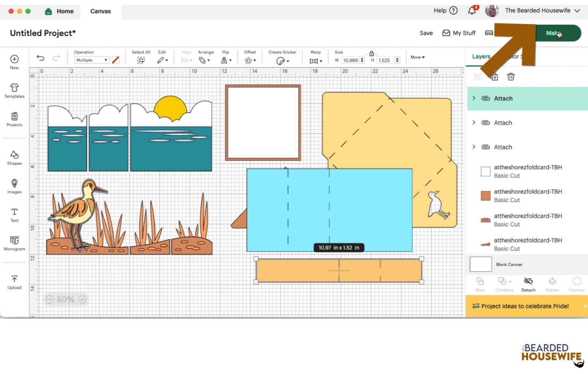Click the machine selection icon

pos(489,33)
